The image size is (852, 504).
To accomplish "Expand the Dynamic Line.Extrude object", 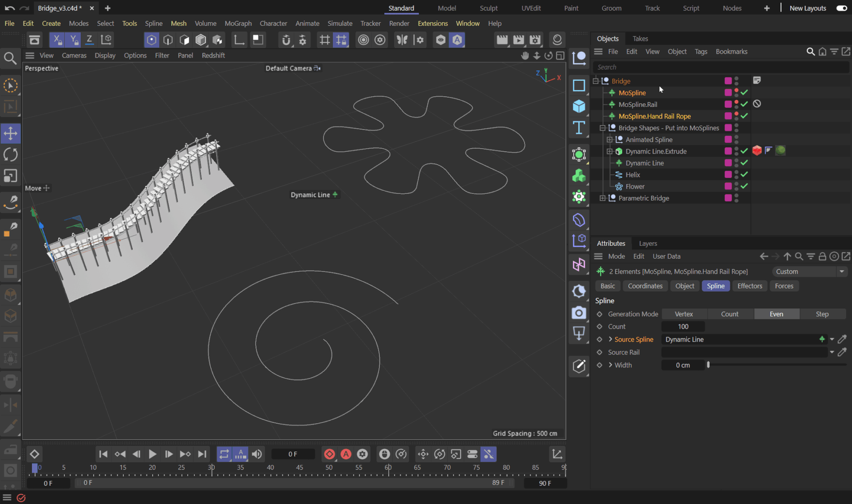I will pos(610,151).
